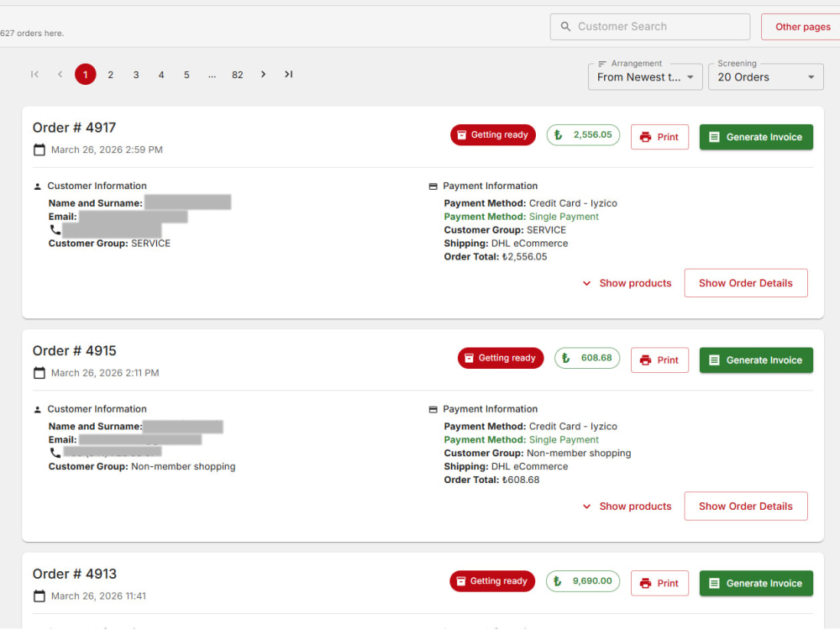The image size is (840, 630).
Task: Click the person icon for Order 4915 Customer Information
Action: [x=38, y=410]
